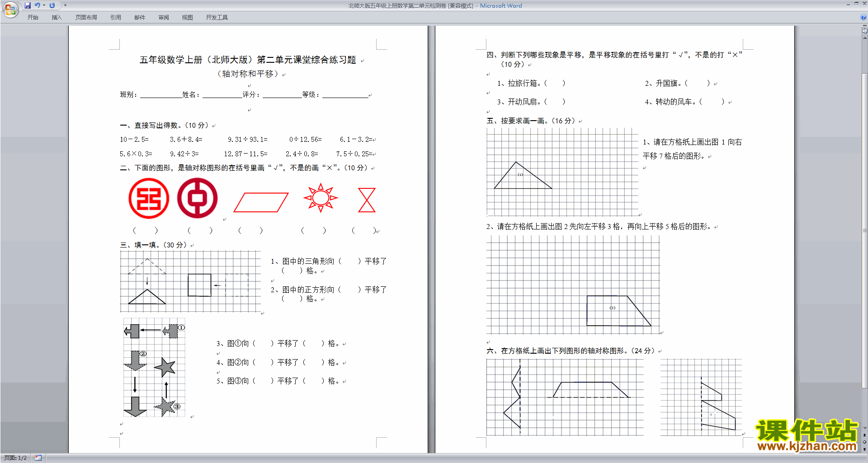Switch to the 视图 tab
Screen dimensions: 868x463
(x=188, y=18)
